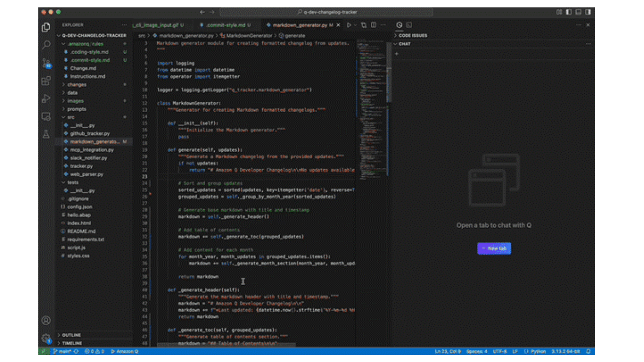Click the Run Python File play icon
Screen dimensions: 644x362
pos(349,25)
